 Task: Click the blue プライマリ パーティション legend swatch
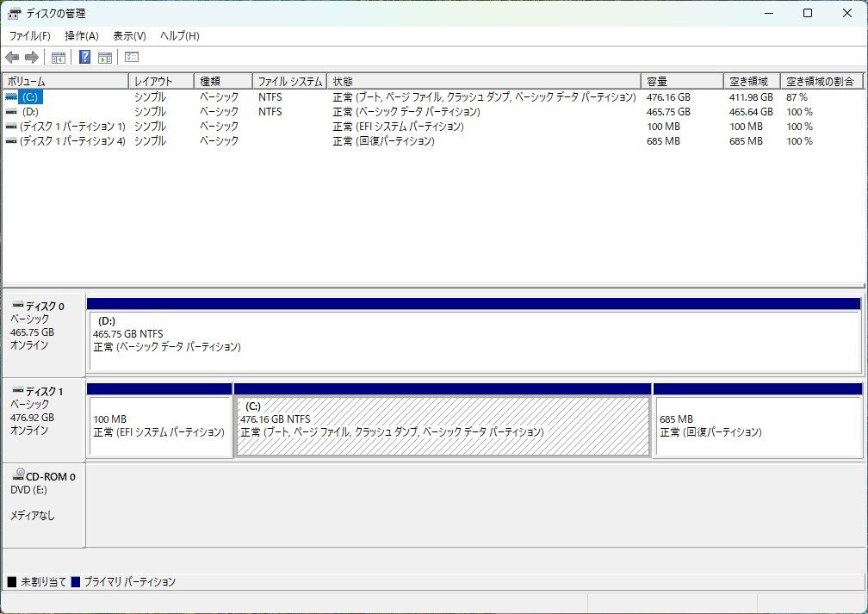76,582
